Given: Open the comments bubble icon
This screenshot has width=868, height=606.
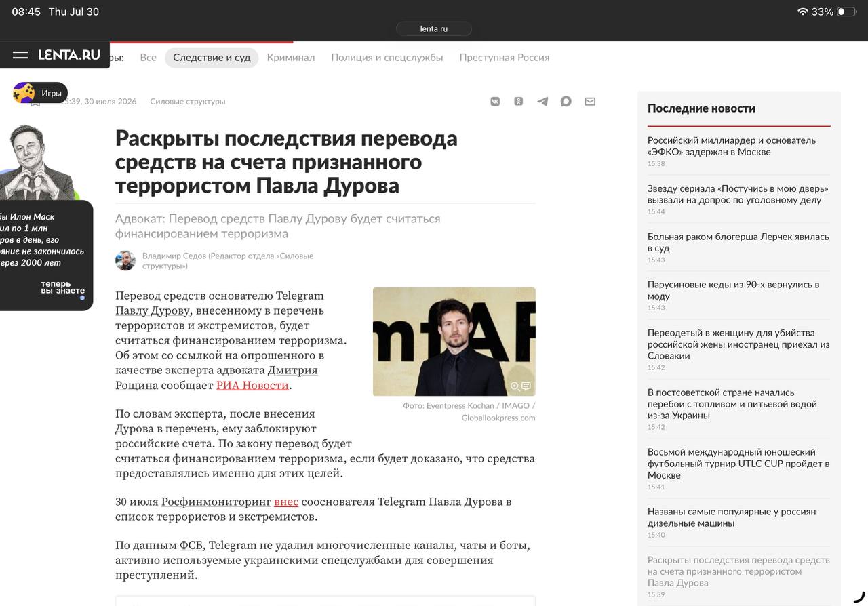Looking at the screenshot, I should tap(566, 102).
